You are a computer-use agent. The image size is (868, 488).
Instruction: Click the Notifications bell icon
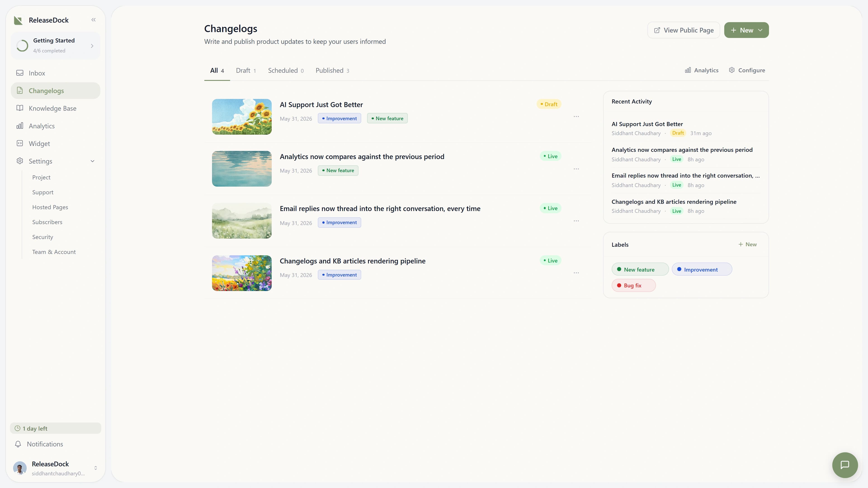coord(18,444)
